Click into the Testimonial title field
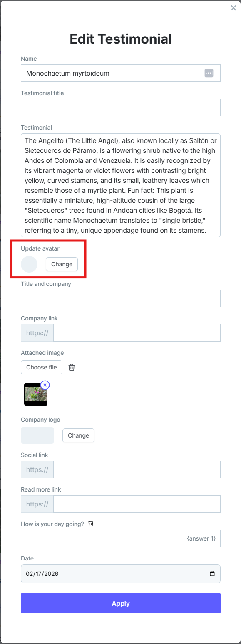The width and height of the screenshot is (241, 644). pyautogui.click(x=121, y=108)
